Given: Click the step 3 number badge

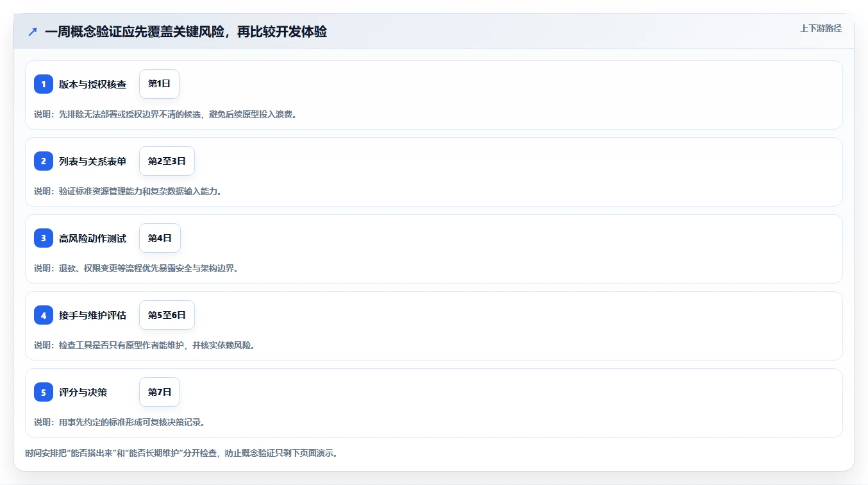Looking at the screenshot, I should pos(44,238).
